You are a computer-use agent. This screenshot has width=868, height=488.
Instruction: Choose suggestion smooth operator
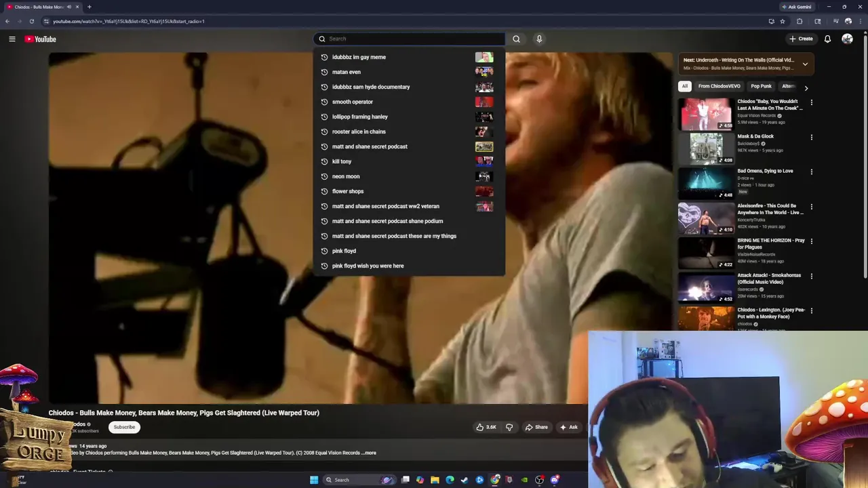click(409, 102)
